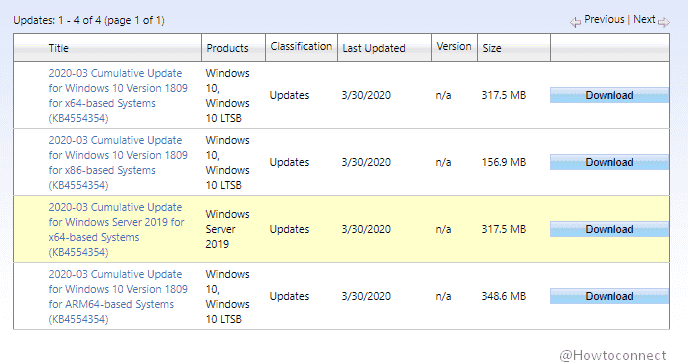Download the ARM64-based 348.6 MB update
The height and width of the screenshot is (364, 688).
pyautogui.click(x=609, y=296)
